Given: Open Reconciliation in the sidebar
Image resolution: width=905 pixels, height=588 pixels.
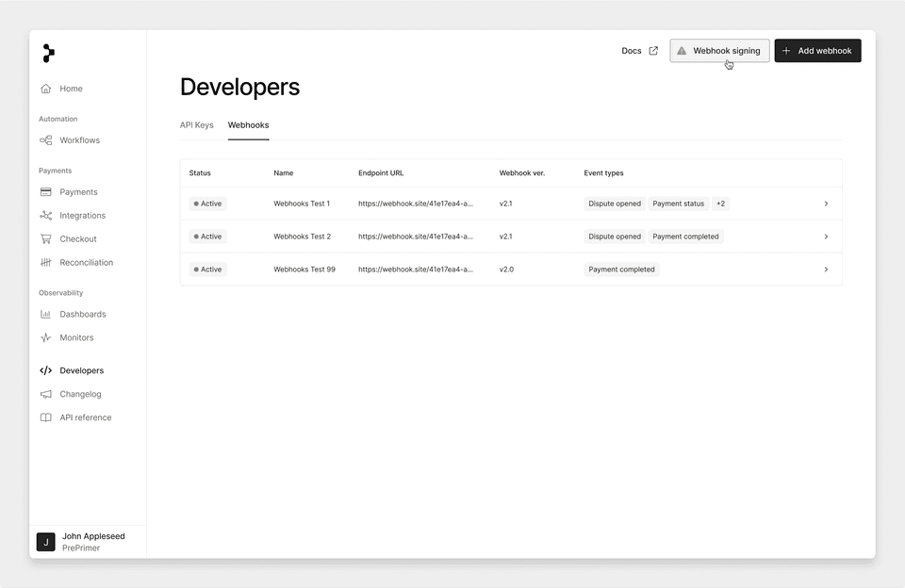Looking at the screenshot, I should click(86, 263).
